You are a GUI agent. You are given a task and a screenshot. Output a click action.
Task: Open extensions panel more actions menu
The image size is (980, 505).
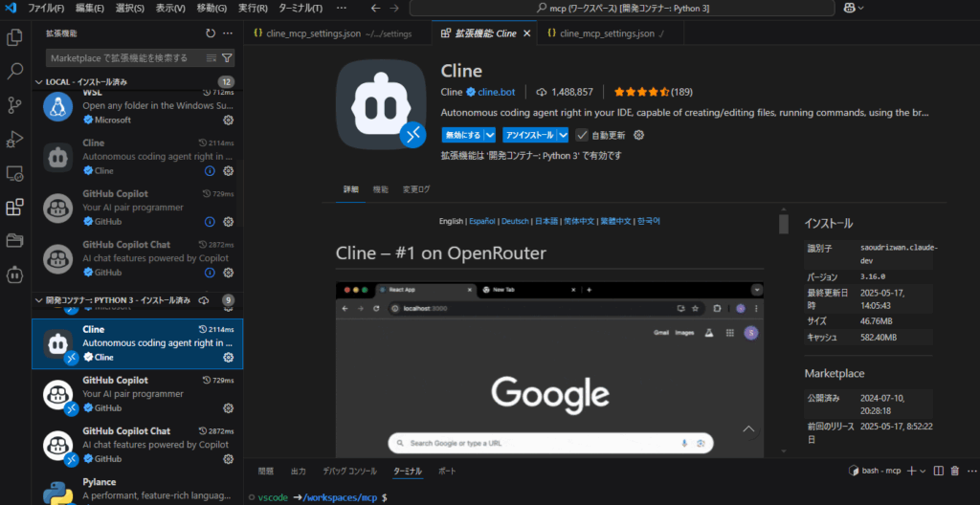click(x=228, y=33)
